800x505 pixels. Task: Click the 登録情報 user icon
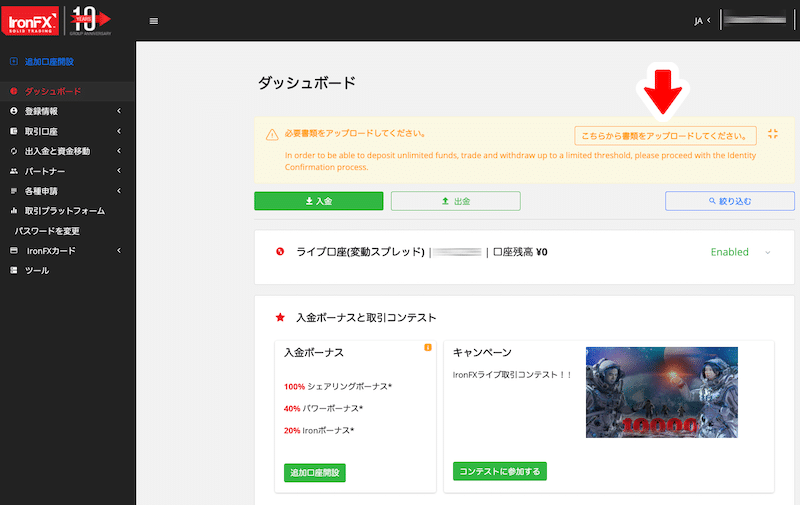click(x=14, y=111)
